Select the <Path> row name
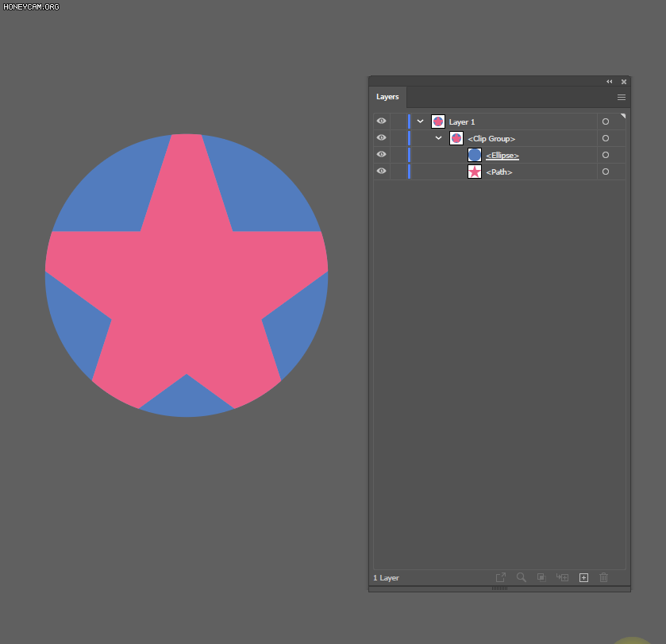The width and height of the screenshot is (666, 644). [499, 172]
